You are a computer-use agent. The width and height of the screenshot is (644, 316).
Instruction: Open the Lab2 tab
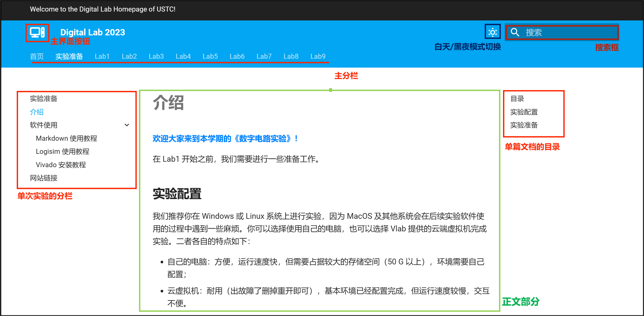129,56
